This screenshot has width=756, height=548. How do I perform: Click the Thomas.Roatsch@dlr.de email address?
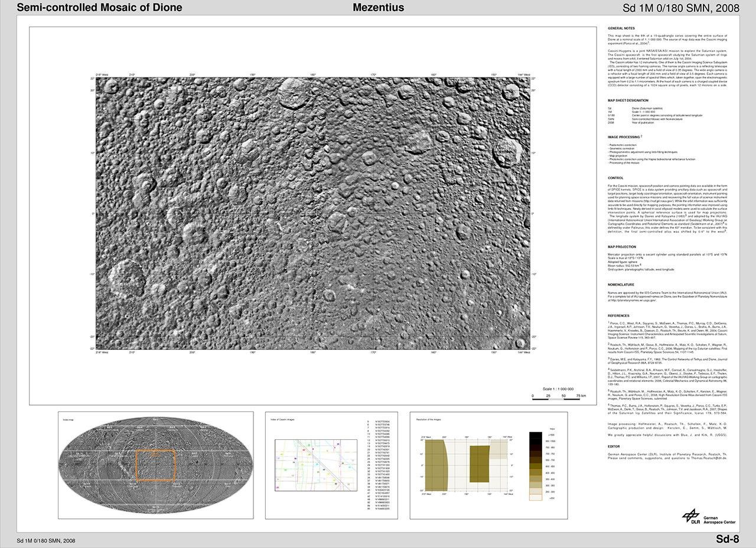pos(710,458)
